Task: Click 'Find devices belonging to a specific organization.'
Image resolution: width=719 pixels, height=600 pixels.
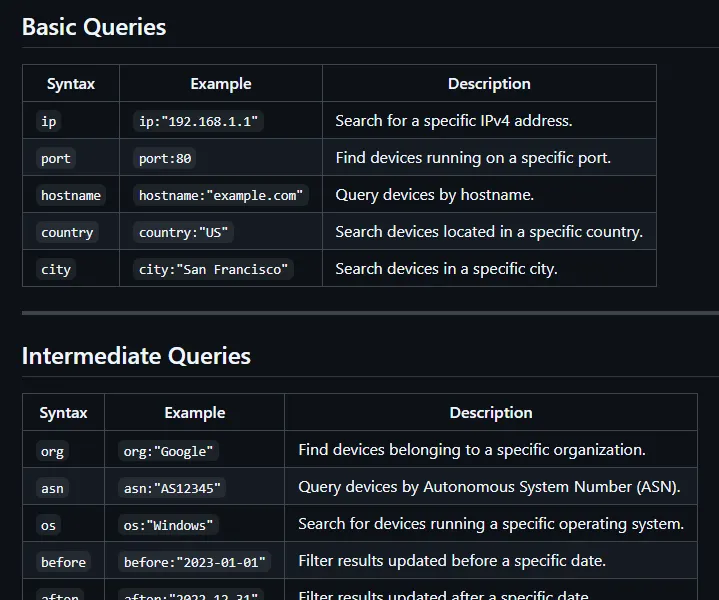Action: click(472, 450)
